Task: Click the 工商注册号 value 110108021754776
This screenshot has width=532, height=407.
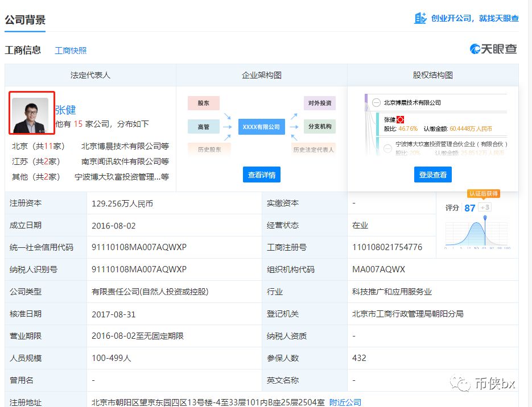Action: point(387,247)
